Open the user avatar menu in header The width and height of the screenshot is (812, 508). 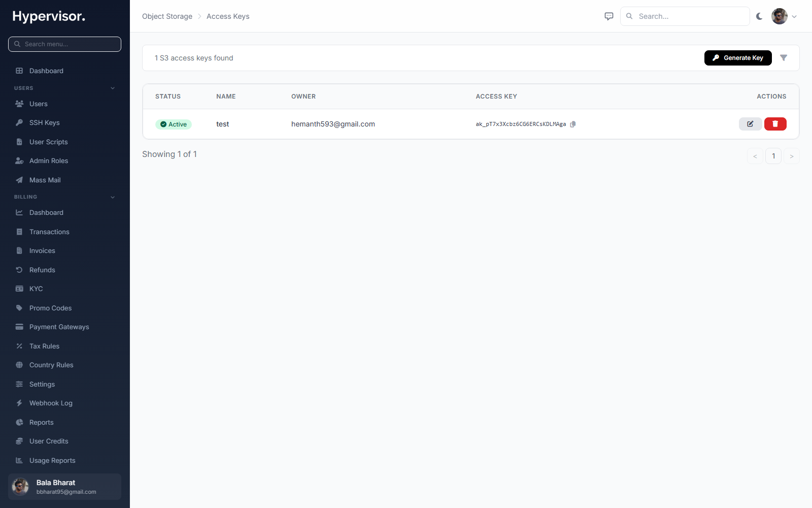tap(784, 16)
